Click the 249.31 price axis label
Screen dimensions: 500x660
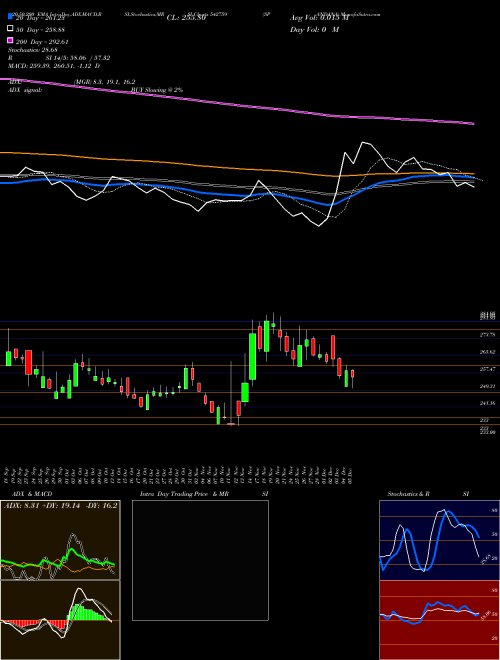(x=487, y=386)
